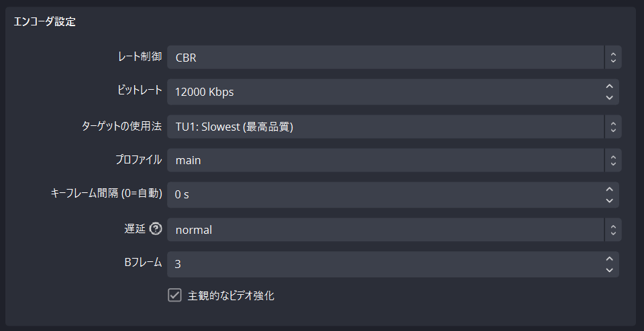
Task: Toggle the 主観的なビデオ強化 checkbox
Action: click(x=174, y=295)
